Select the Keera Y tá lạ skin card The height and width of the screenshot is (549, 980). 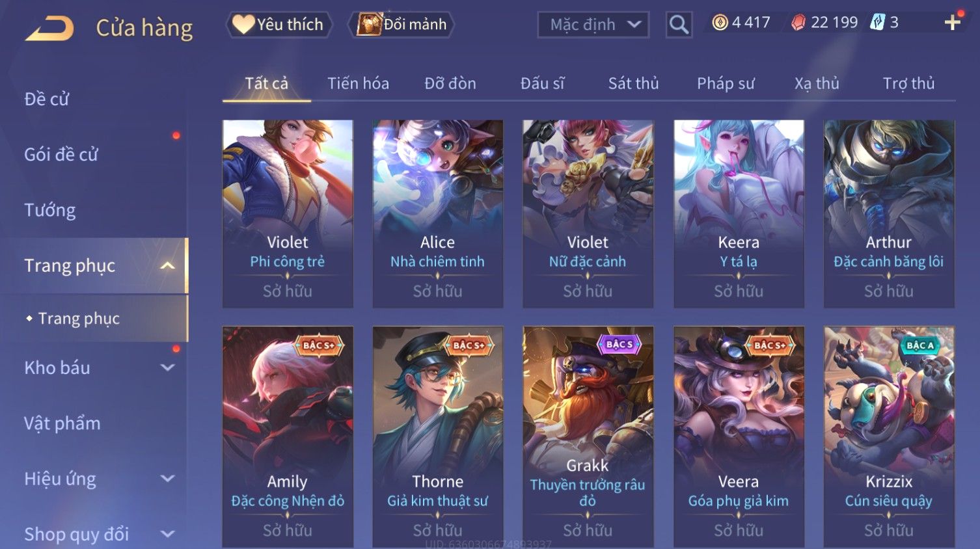pos(739,214)
